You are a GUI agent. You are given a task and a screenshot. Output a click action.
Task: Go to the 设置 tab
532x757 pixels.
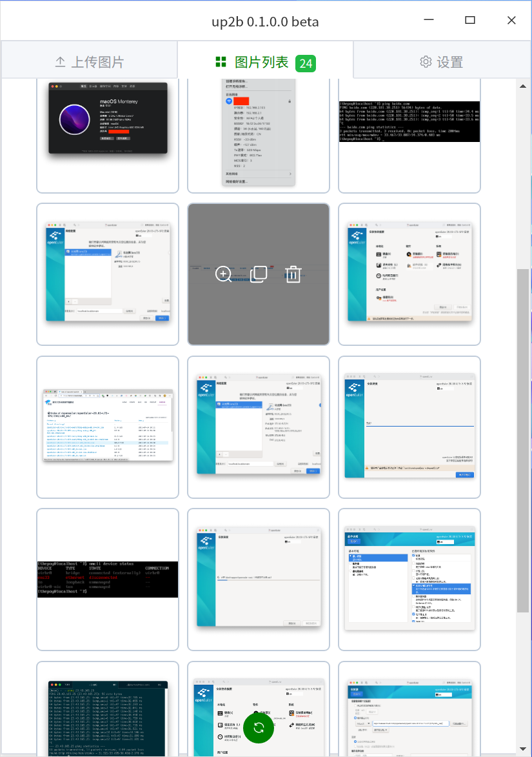pyautogui.click(x=442, y=61)
